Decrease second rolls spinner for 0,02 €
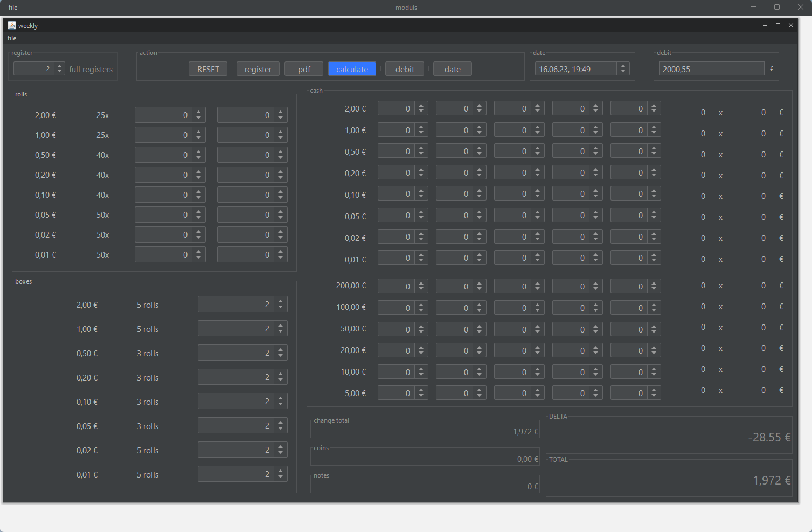Viewport: 812px width, 532px height. tap(281, 238)
